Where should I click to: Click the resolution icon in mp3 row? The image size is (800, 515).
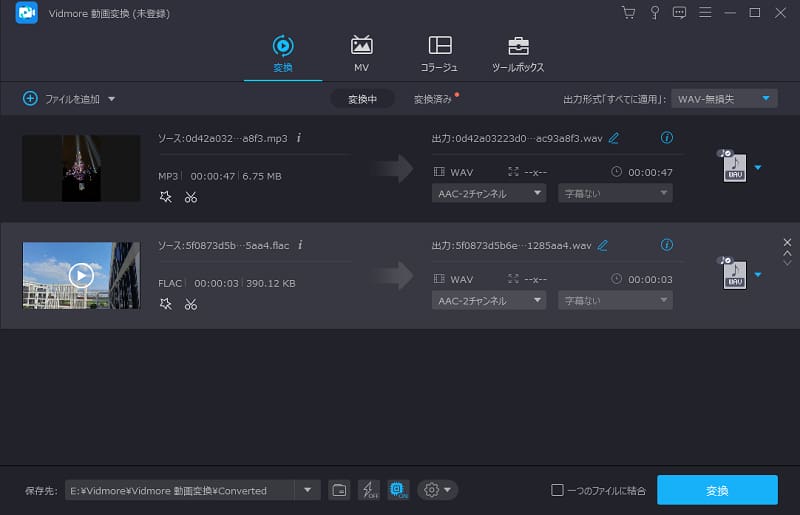[x=513, y=171]
